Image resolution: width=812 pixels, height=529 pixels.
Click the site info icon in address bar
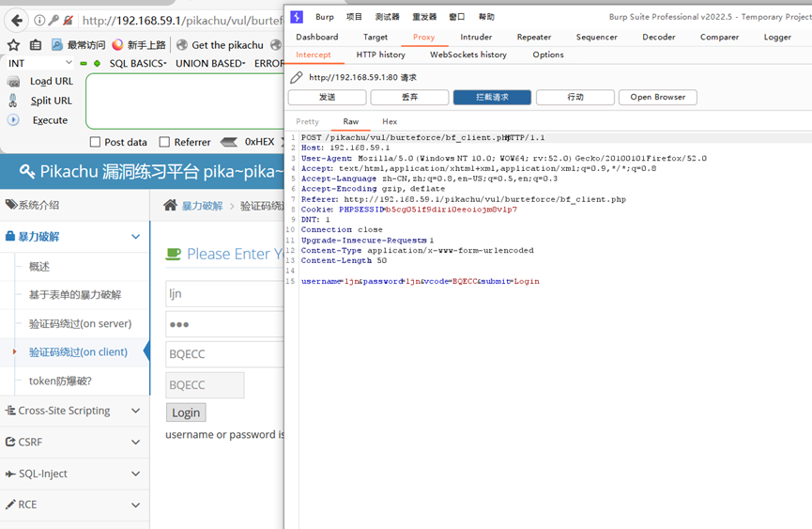[39, 21]
